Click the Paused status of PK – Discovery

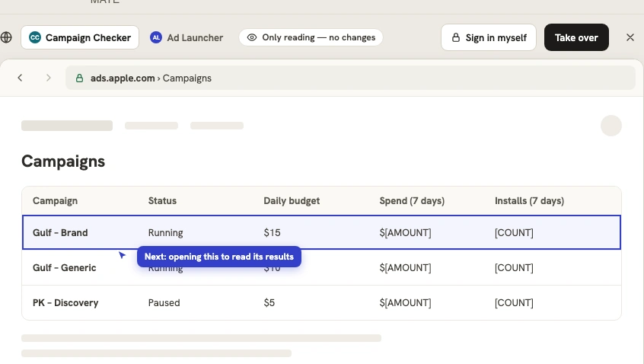click(x=164, y=303)
